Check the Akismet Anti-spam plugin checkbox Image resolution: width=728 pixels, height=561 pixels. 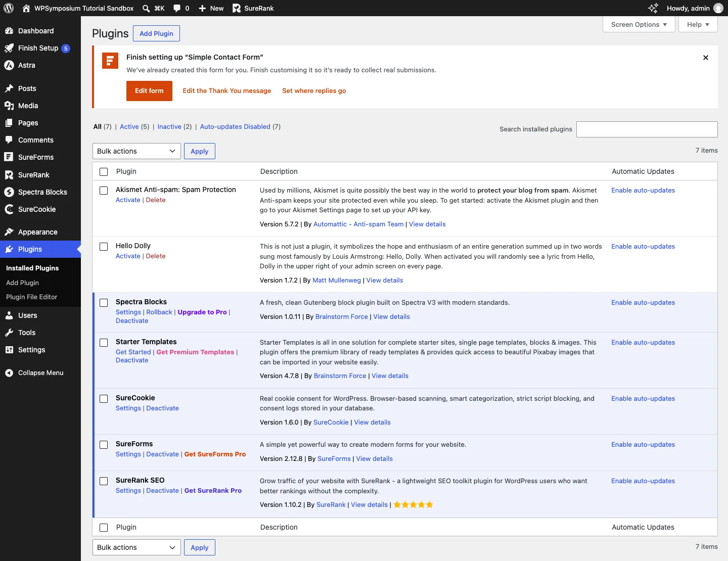click(x=104, y=191)
